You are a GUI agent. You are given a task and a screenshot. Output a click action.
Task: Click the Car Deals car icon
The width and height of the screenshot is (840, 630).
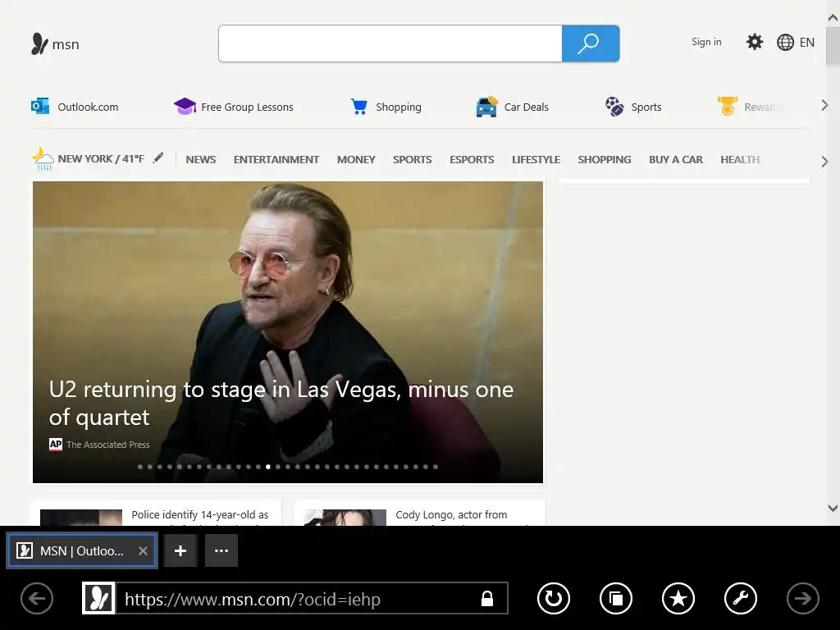(486, 107)
